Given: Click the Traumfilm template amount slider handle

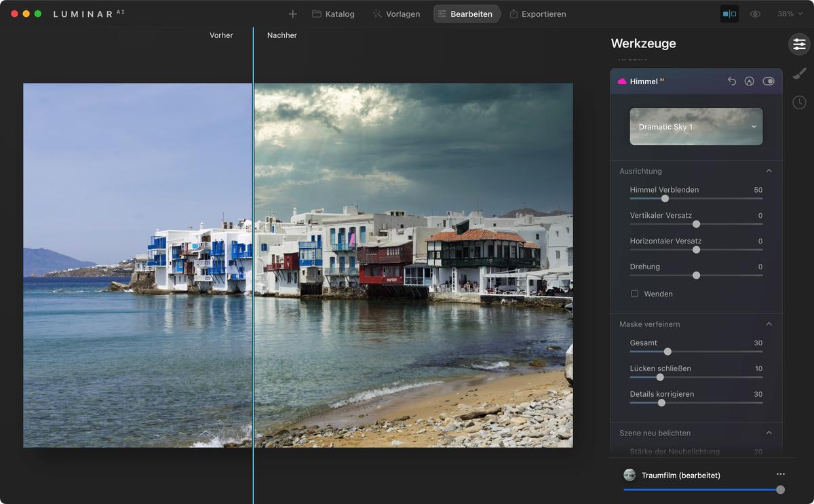Looking at the screenshot, I should pyautogui.click(x=780, y=490).
